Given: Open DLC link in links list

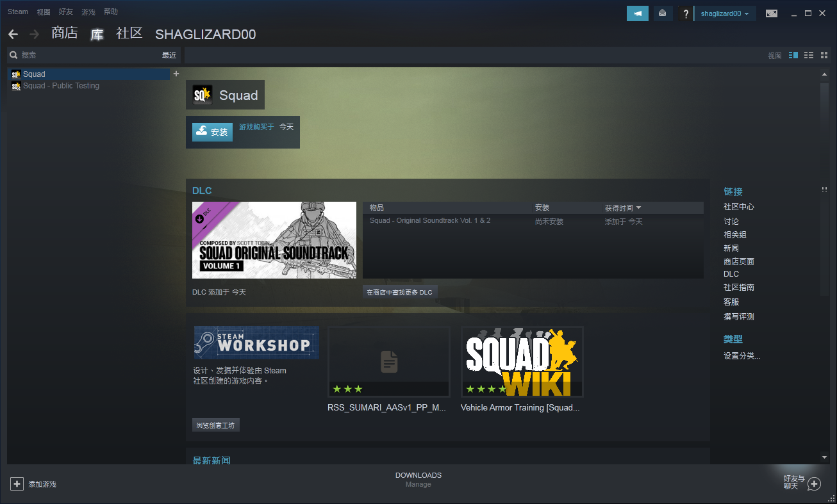Looking at the screenshot, I should coord(731,274).
